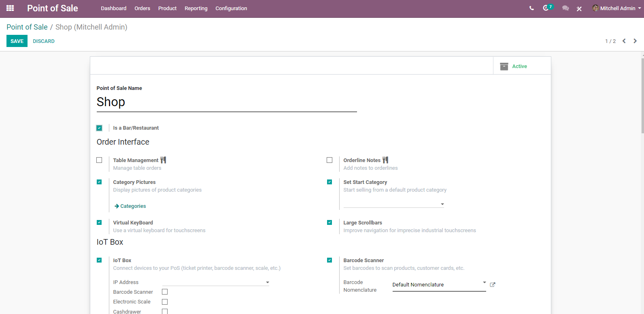Enable Orderline Notes checkbox
Image resolution: width=644 pixels, height=314 pixels.
tap(329, 160)
